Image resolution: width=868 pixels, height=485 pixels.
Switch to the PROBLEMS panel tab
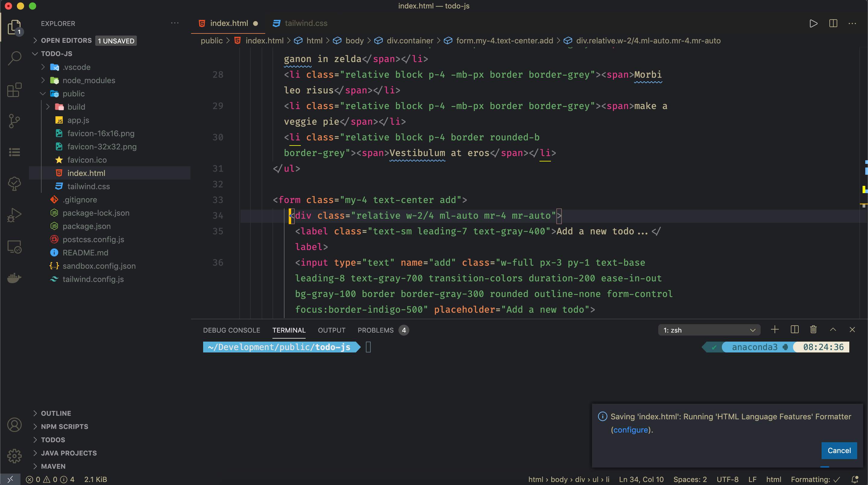point(376,330)
